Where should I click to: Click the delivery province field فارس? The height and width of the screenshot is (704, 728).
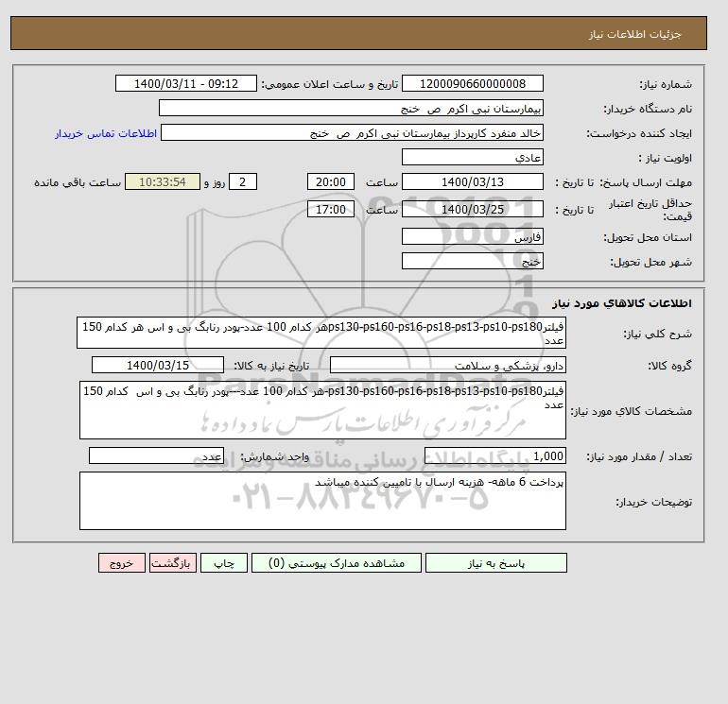pos(472,236)
